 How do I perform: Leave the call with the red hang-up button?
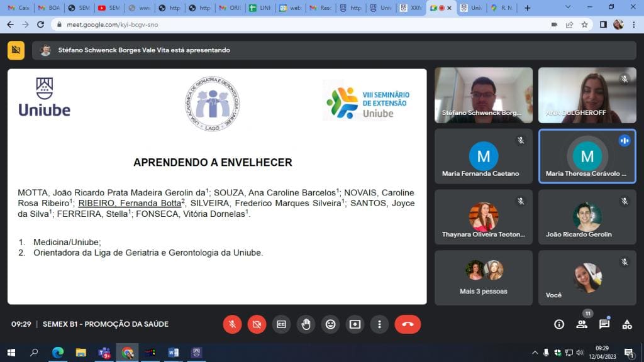click(x=408, y=324)
